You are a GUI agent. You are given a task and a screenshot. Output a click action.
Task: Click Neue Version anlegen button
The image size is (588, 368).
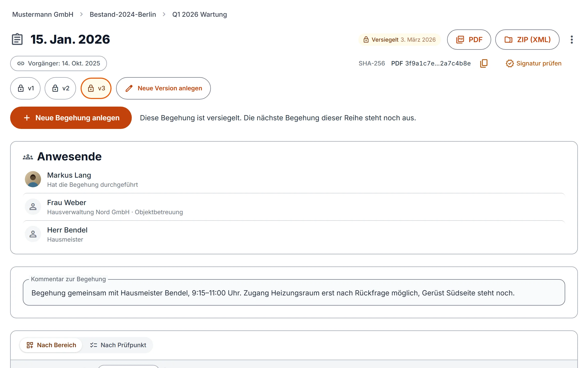(x=163, y=88)
